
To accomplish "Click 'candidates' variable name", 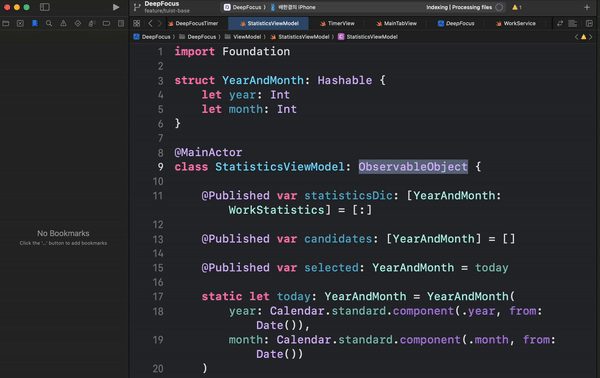I will [338, 239].
